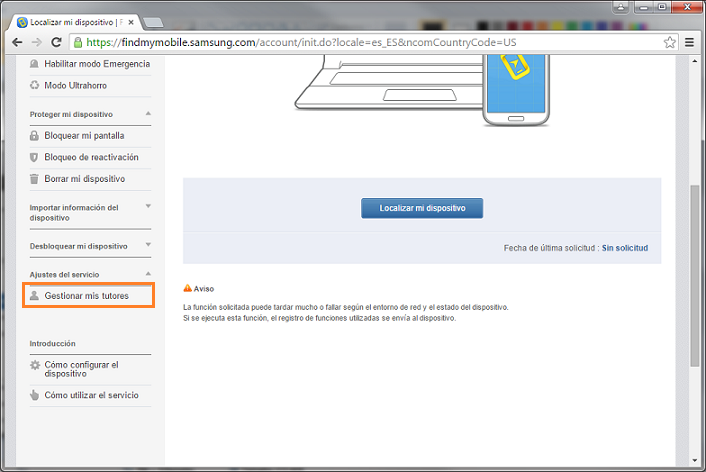Click the trash icon beside Borrar mi dispositivo
Image resolution: width=706 pixels, height=472 pixels.
34,179
